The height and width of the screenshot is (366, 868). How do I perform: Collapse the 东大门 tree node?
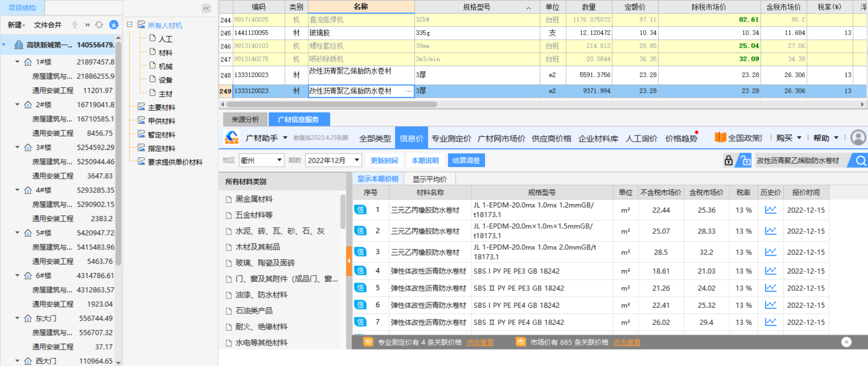tap(17, 318)
